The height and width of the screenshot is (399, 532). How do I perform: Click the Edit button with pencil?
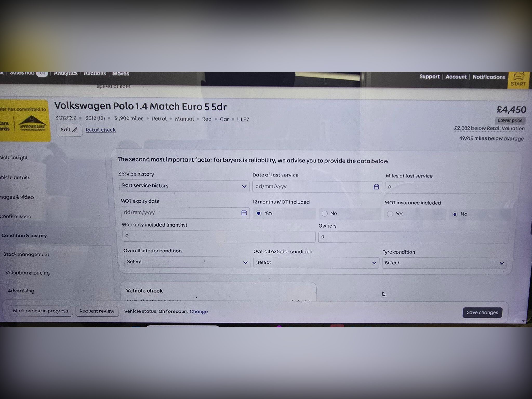[x=69, y=130]
